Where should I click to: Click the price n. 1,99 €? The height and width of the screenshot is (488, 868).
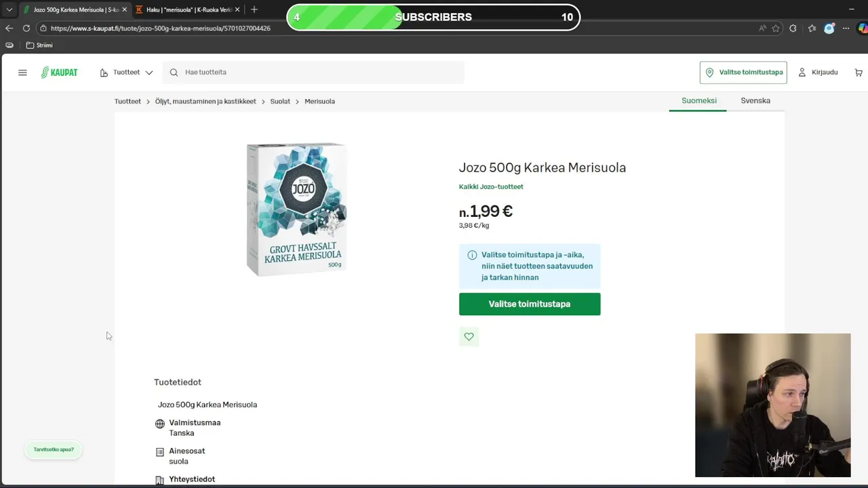tap(486, 211)
